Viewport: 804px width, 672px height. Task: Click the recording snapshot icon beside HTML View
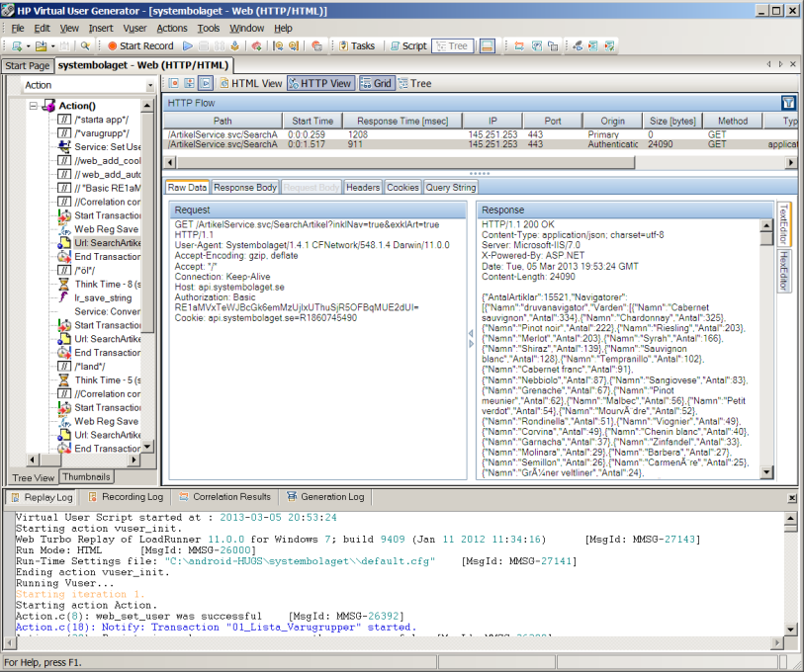[x=174, y=83]
